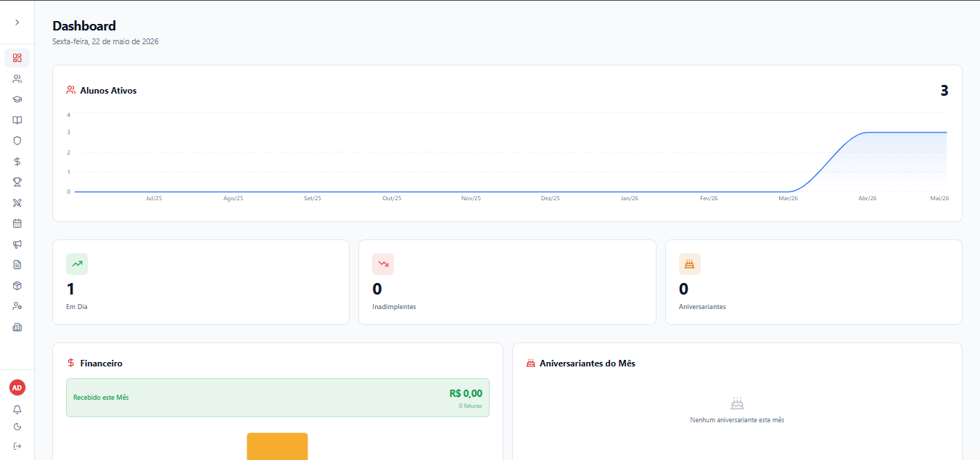Click the open book sidebar icon
The height and width of the screenshot is (460, 980).
coord(17,120)
